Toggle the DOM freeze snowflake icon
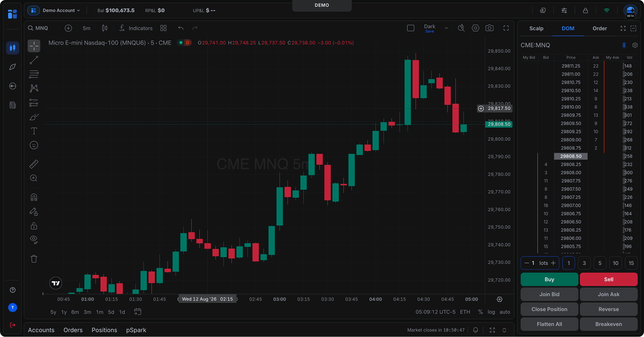 point(624,45)
